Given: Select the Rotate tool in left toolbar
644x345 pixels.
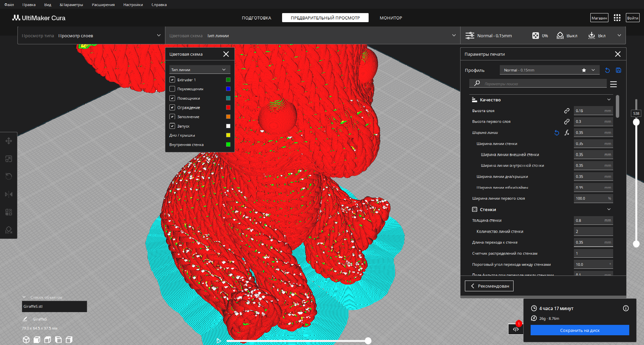Looking at the screenshot, I should click(x=9, y=176).
